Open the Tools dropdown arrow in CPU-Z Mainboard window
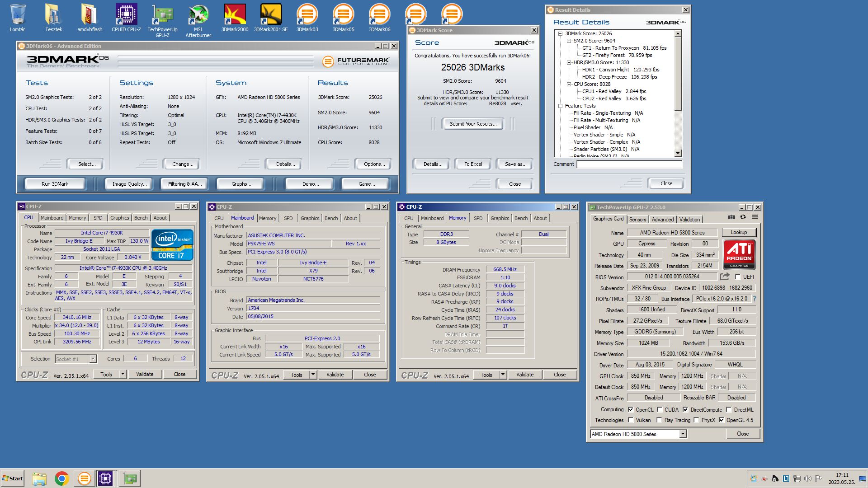This screenshot has width=868, height=488. 313,375
